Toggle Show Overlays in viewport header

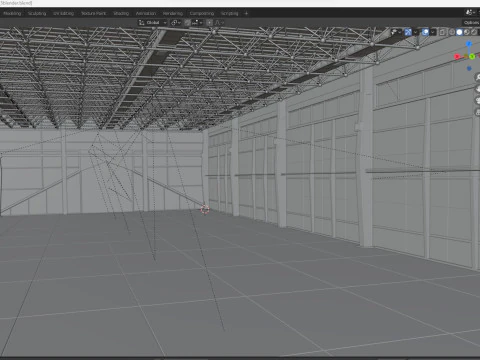(425, 32)
